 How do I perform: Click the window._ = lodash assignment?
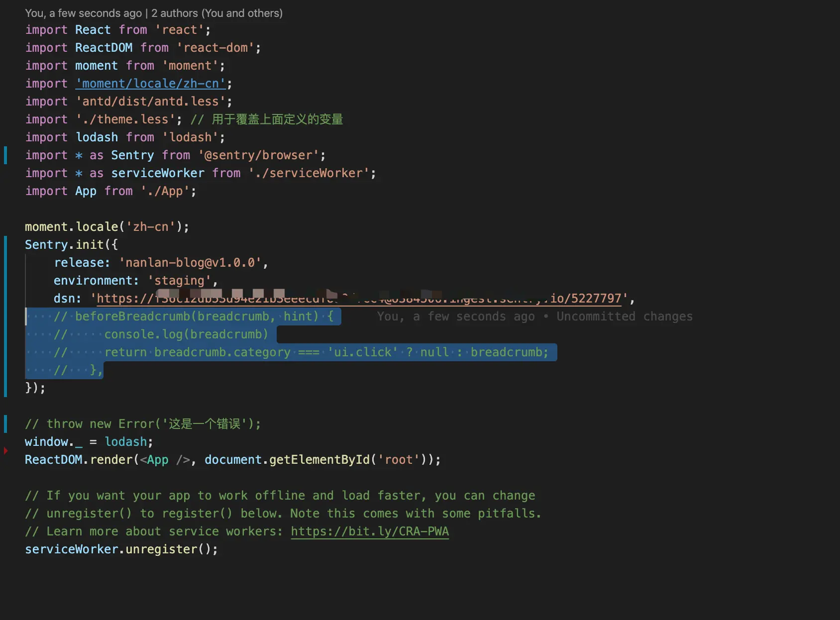[x=89, y=441]
